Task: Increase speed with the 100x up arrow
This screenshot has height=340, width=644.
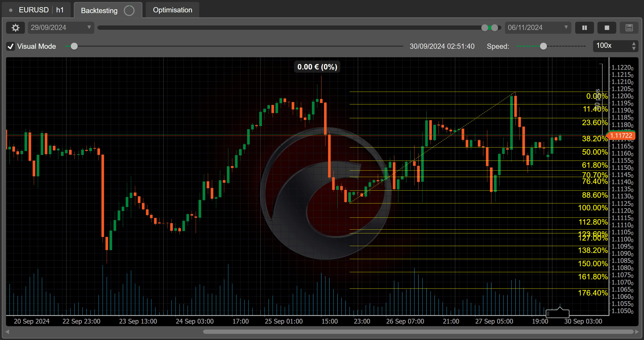Action: click(634, 44)
